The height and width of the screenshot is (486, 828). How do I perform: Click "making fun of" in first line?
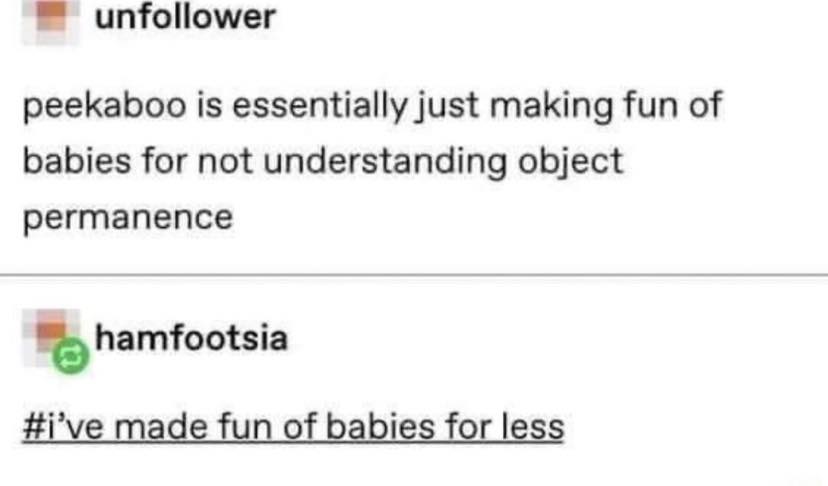click(x=606, y=106)
